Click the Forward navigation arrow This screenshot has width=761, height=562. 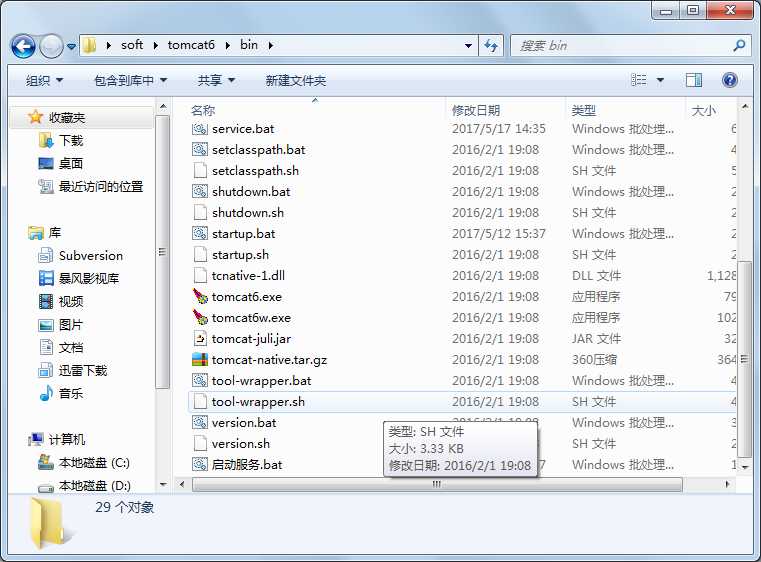(x=51, y=47)
